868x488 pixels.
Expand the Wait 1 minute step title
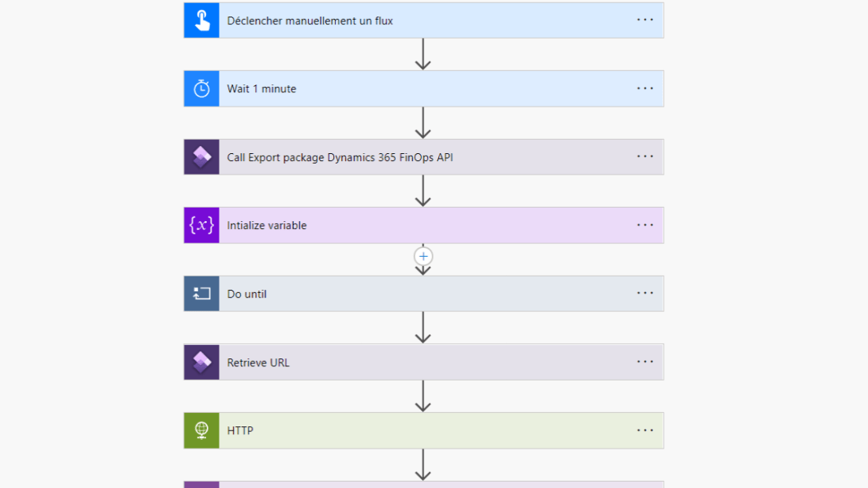pos(261,88)
